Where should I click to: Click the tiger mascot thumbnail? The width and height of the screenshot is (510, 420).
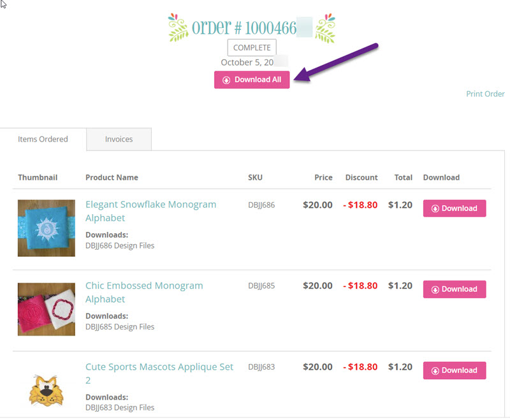click(x=47, y=391)
